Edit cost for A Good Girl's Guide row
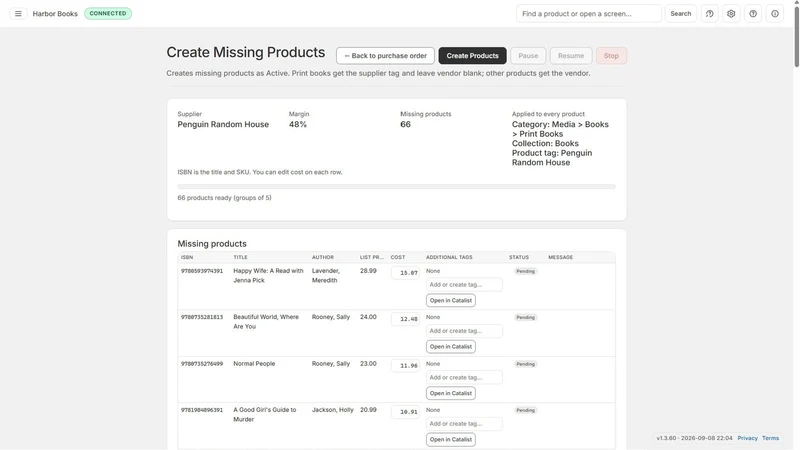The image size is (800, 450). 406,412
